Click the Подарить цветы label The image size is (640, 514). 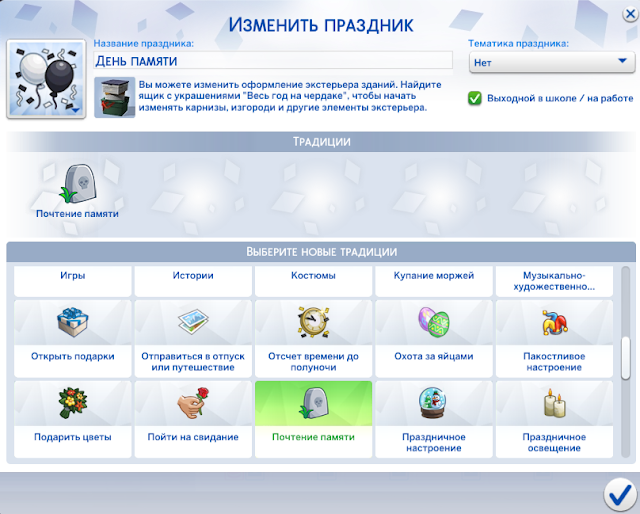[x=73, y=437]
